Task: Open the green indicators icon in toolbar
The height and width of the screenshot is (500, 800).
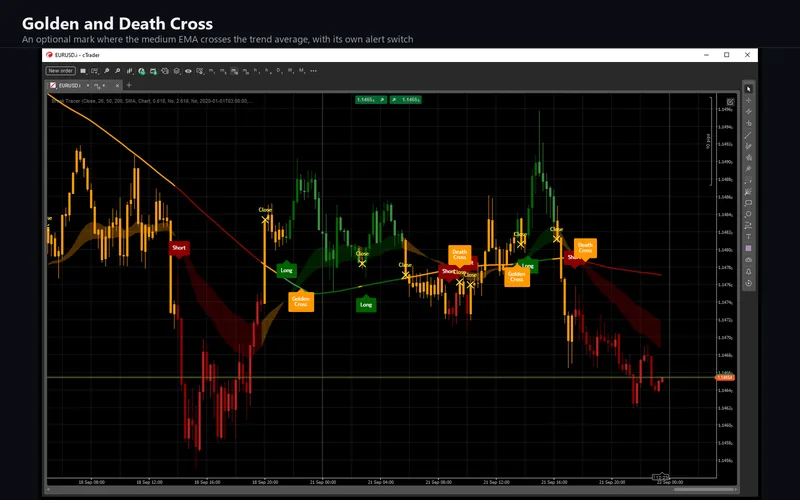Action: pyautogui.click(x=141, y=71)
